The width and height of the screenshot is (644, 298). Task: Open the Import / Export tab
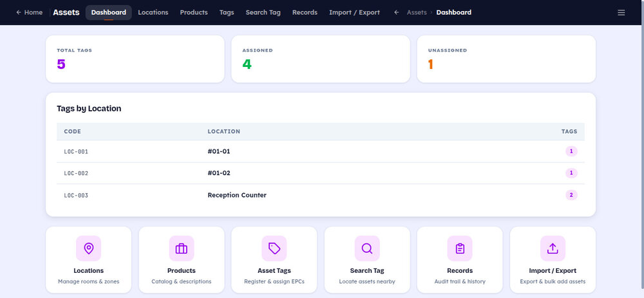pos(354,12)
